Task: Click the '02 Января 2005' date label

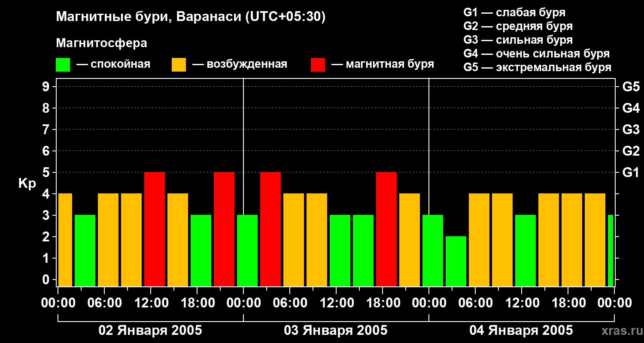Action: (150, 330)
